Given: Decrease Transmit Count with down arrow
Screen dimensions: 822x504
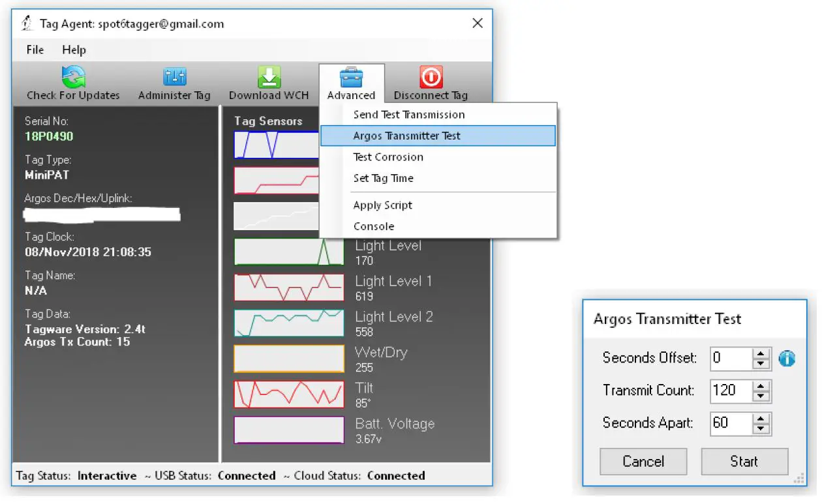Looking at the screenshot, I should click(761, 396).
